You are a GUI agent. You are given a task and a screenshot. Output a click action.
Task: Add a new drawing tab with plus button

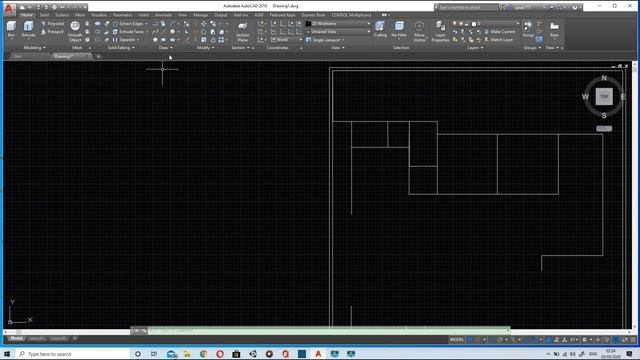pyautogui.click(x=98, y=56)
